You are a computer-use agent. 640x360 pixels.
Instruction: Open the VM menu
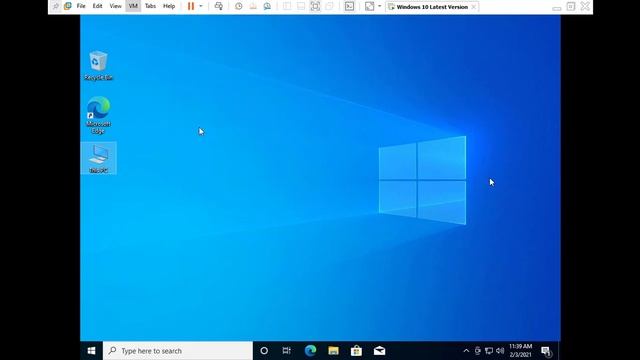tap(133, 6)
